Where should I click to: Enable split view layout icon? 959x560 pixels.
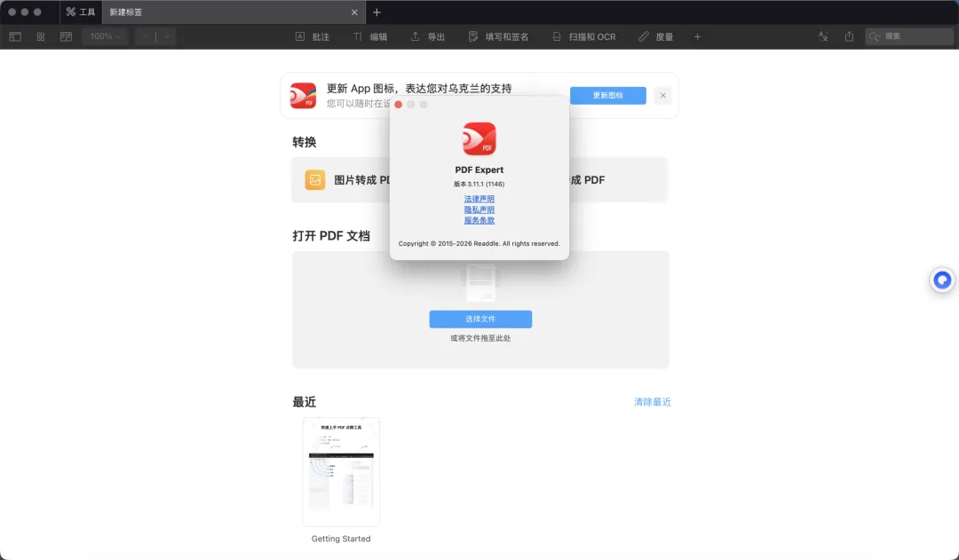66,36
